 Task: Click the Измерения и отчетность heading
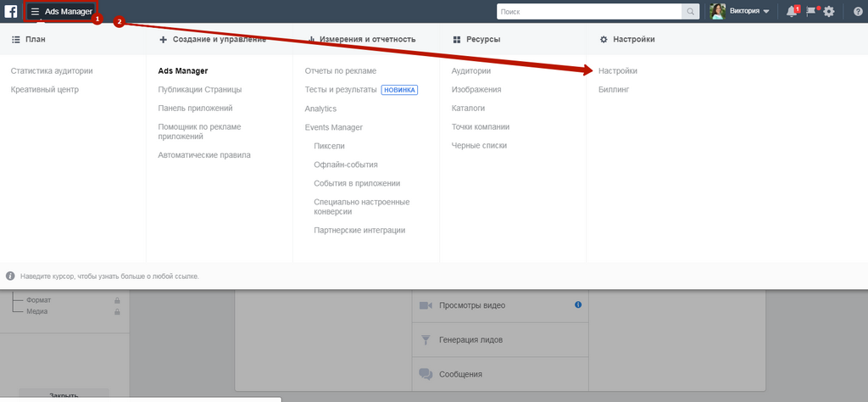coord(360,39)
